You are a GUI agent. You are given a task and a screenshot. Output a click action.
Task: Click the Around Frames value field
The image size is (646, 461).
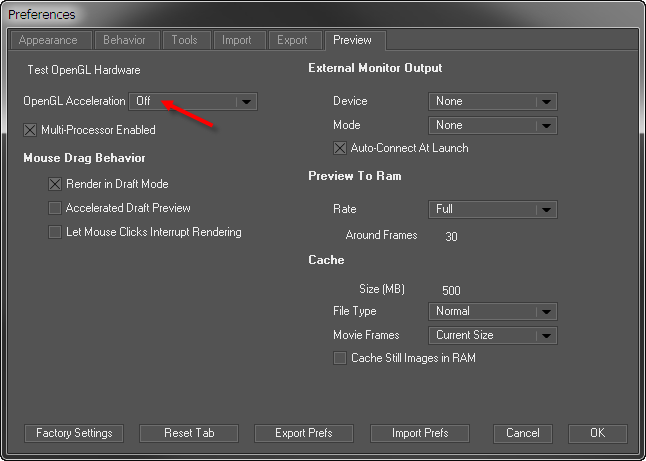tap(451, 236)
